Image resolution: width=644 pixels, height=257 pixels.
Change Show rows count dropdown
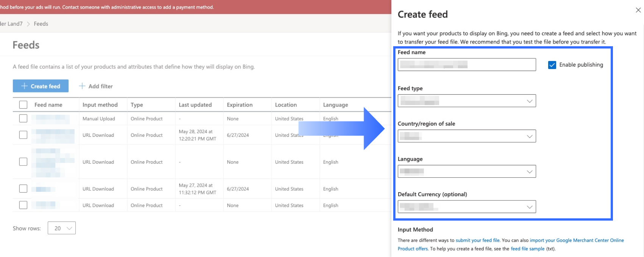pyautogui.click(x=62, y=228)
